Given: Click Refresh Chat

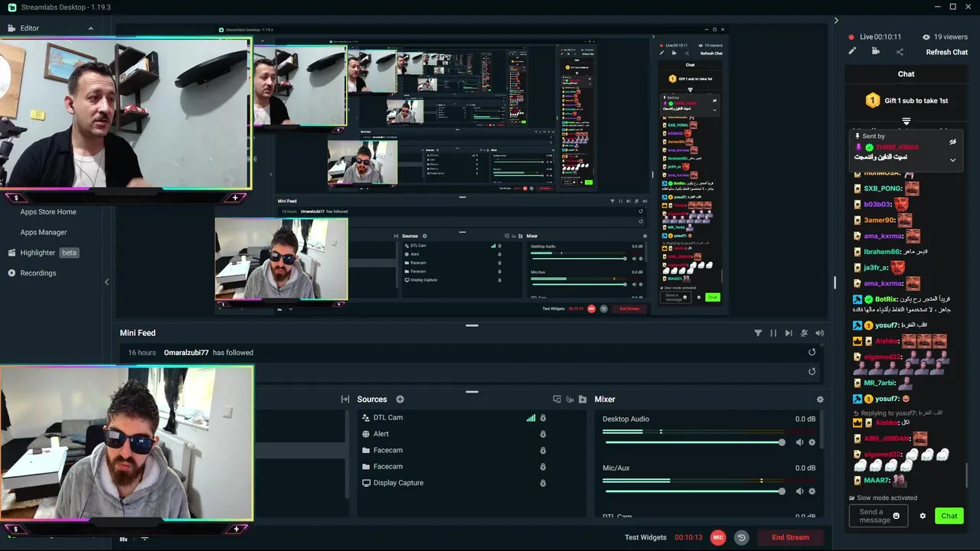Looking at the screenshot, I should (947, 52).
